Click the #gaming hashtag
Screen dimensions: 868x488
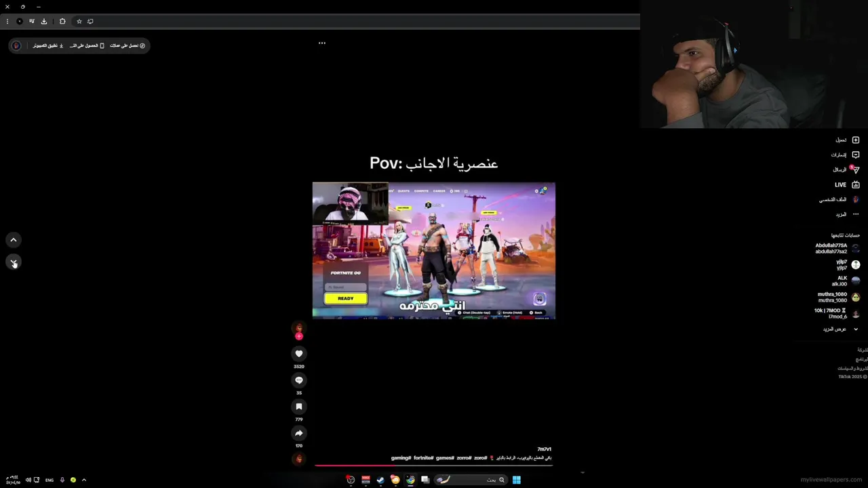401,458
